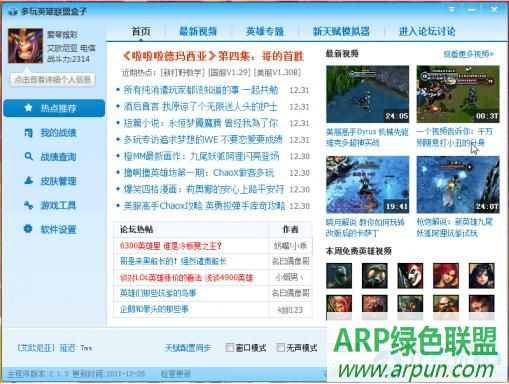Click the 天赋配置同步 link
This screenshot has width=509, height=384.
188,348
